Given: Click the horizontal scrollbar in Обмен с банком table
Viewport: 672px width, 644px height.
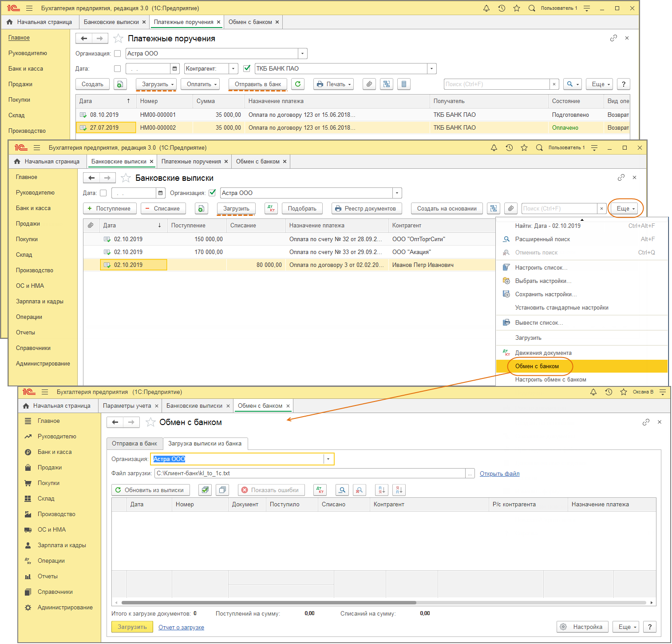Looking at the screenshot, I should click(x=269, y=603).
